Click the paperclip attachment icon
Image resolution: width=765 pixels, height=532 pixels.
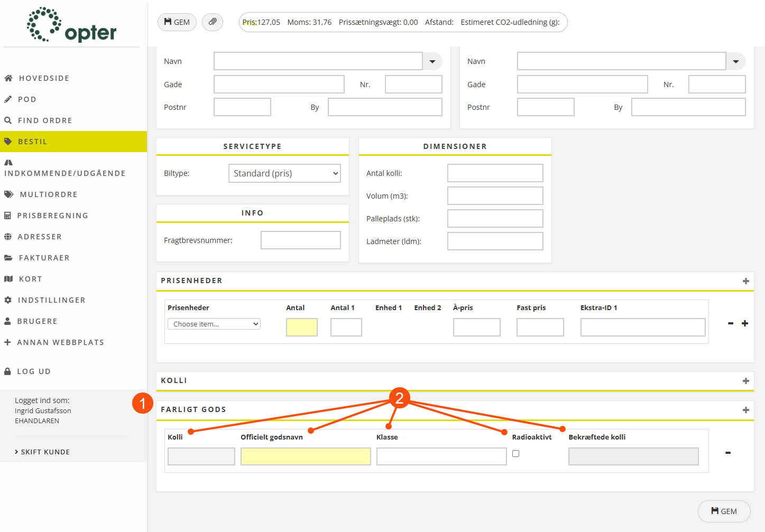point(213,22)
